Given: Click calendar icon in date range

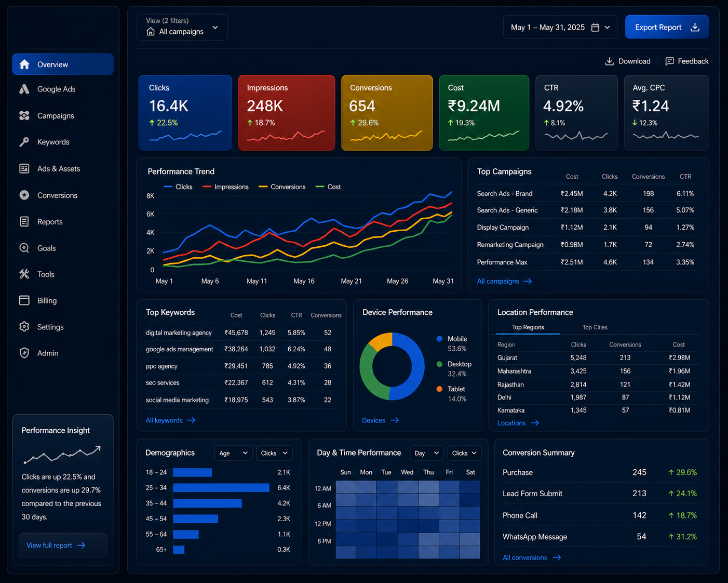Looking at the screenshot, I should coord(596,28).
